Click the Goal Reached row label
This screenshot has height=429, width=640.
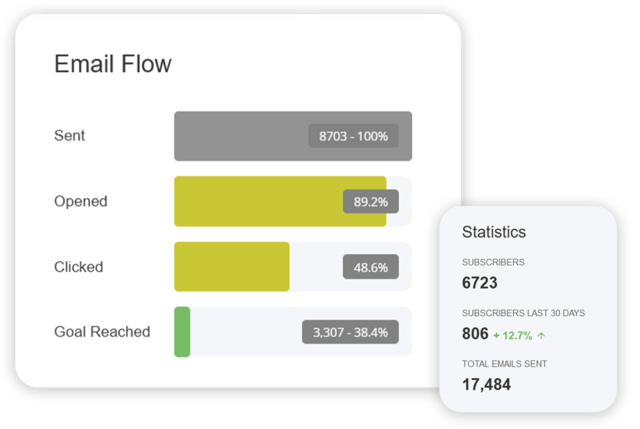click(102, 332)
